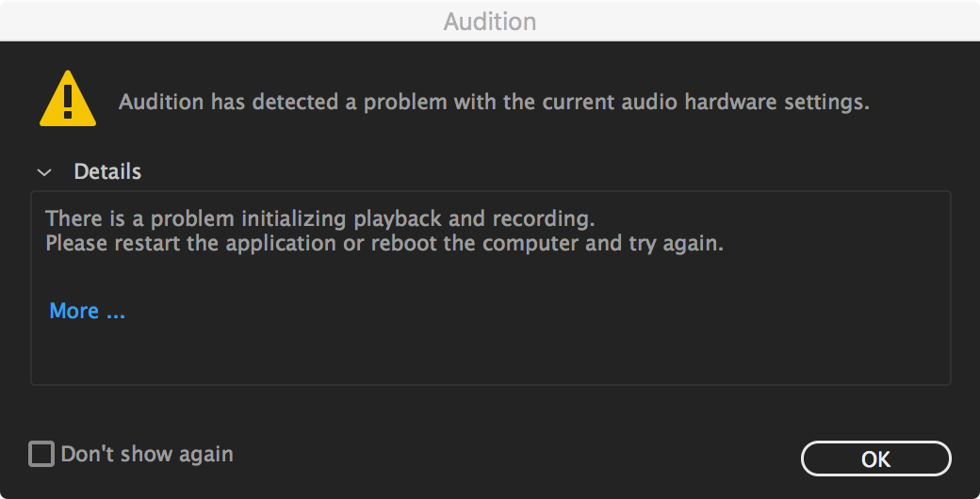Click the word Audition in the title
Image resolution: width=980 pixels, height=499 pixels.
[490, 21]
